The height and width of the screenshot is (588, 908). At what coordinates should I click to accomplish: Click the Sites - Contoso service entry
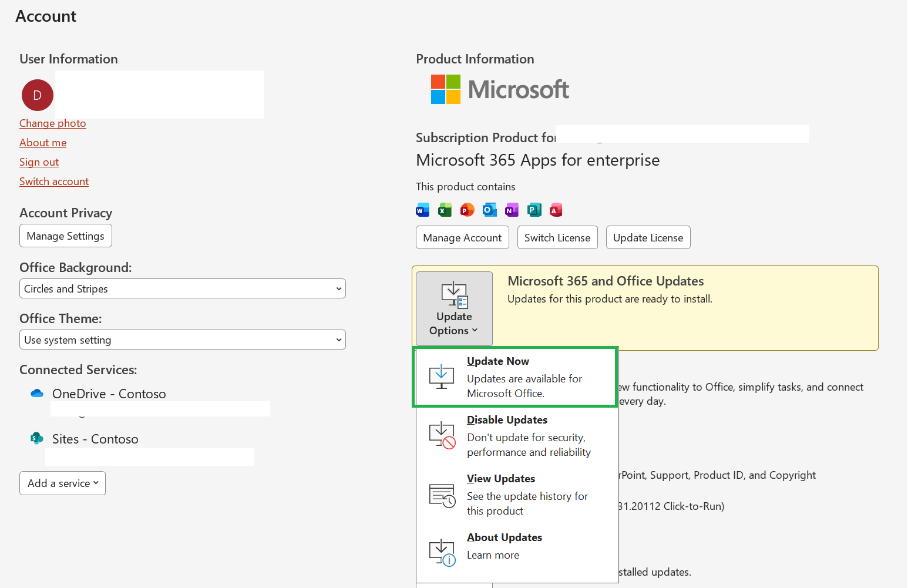95,439
